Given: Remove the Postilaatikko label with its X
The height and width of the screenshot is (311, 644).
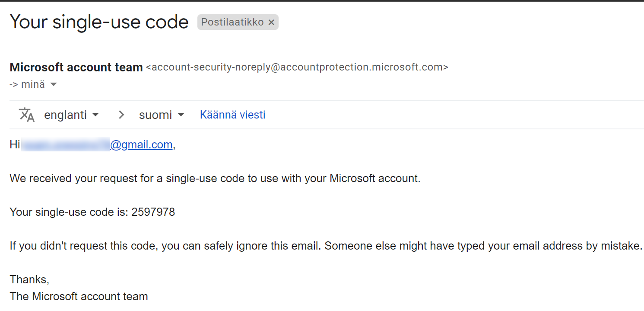Looking at the screenshot, I should (271, 22).
